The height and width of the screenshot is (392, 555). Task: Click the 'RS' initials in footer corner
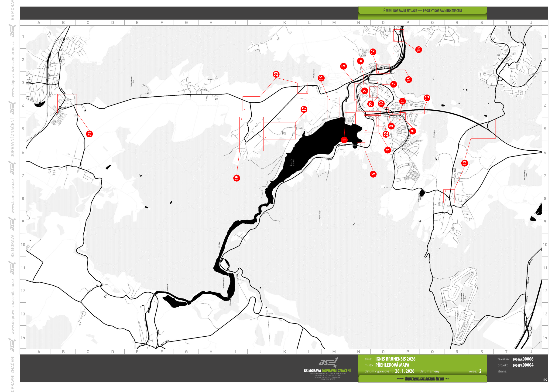point(545,380)
